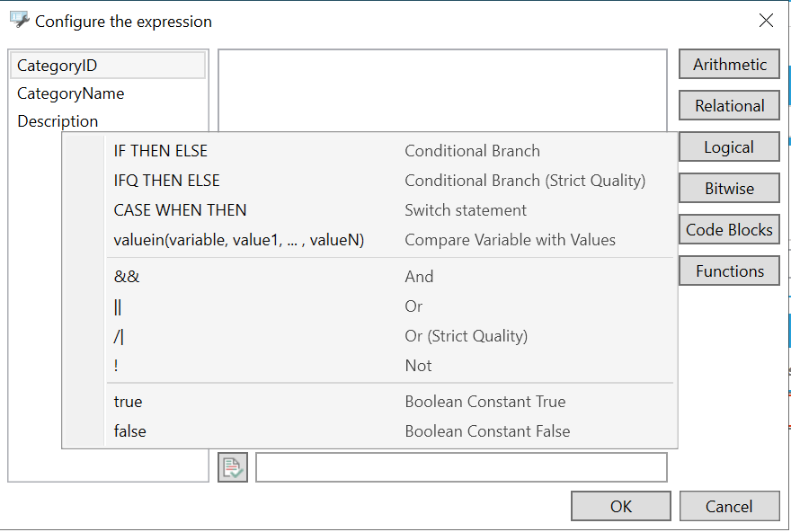Confirm the expression with OK

click(x=620, y=507)
